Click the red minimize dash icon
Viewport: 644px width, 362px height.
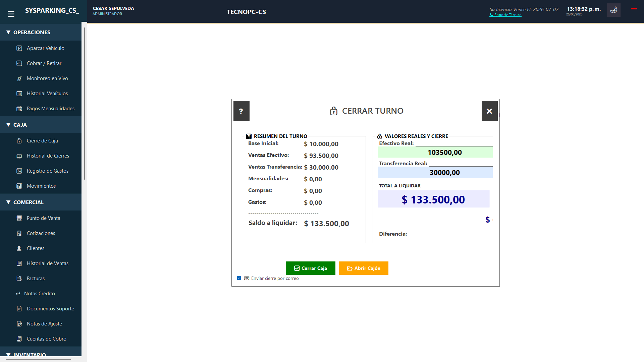click(x=634, y=9)
